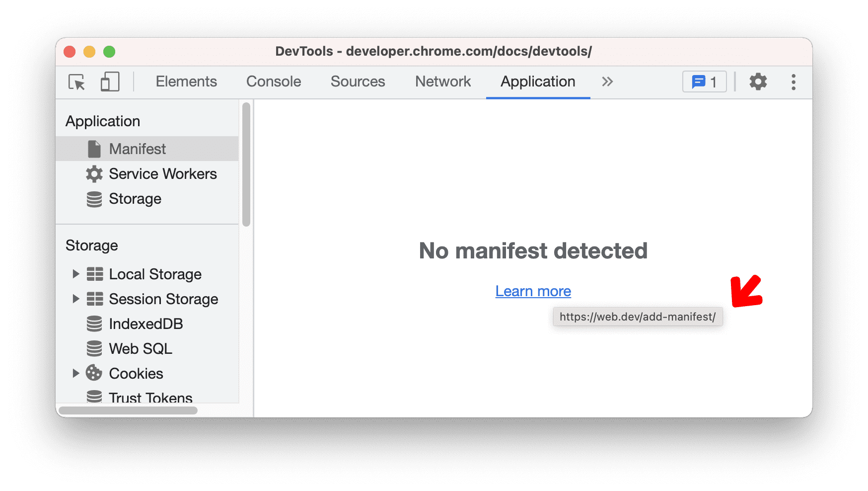The width and height of the screenshot is (868, 491).
Task: Open the Learn more link
Action: tap(533, 291)
